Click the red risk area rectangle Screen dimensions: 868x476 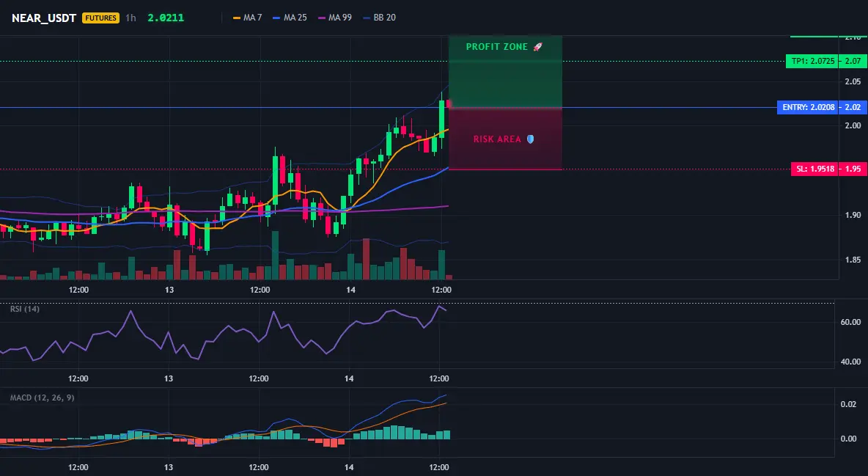pos(505,139)
